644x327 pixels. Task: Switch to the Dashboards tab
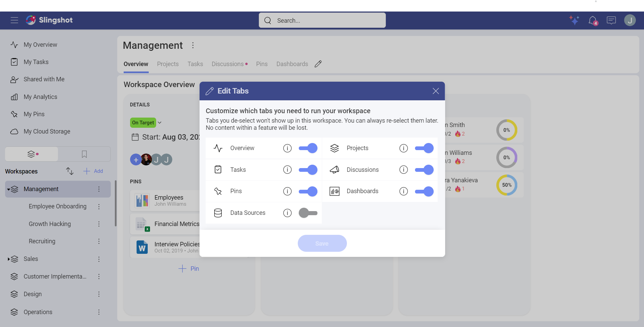292,64
